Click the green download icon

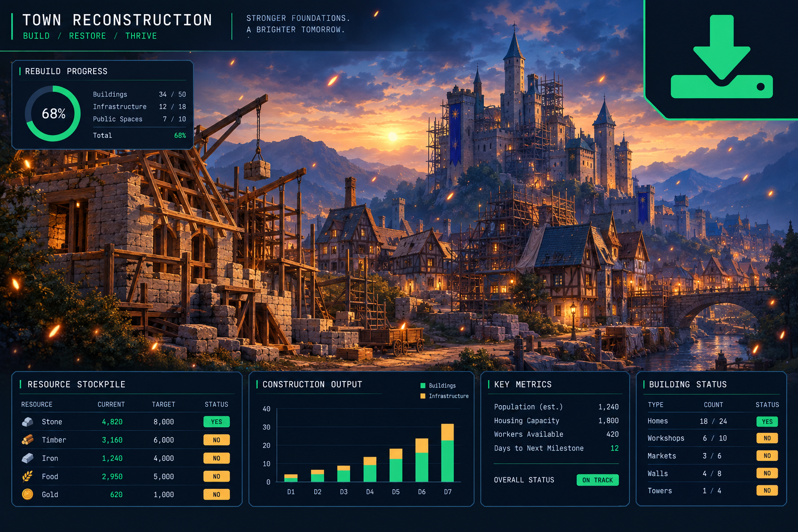coord(722,57)
